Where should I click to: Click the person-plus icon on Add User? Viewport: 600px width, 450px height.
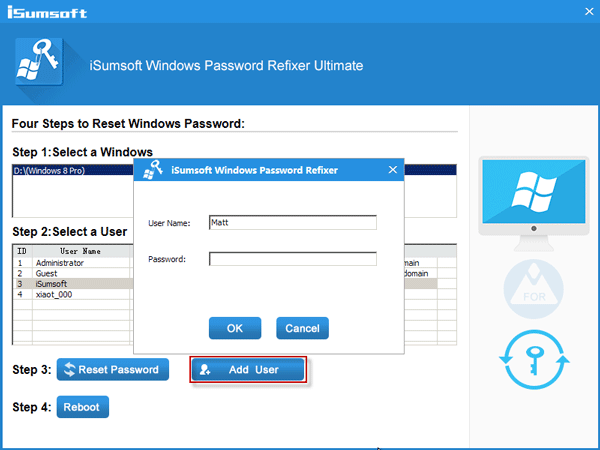tap(205, 370)
